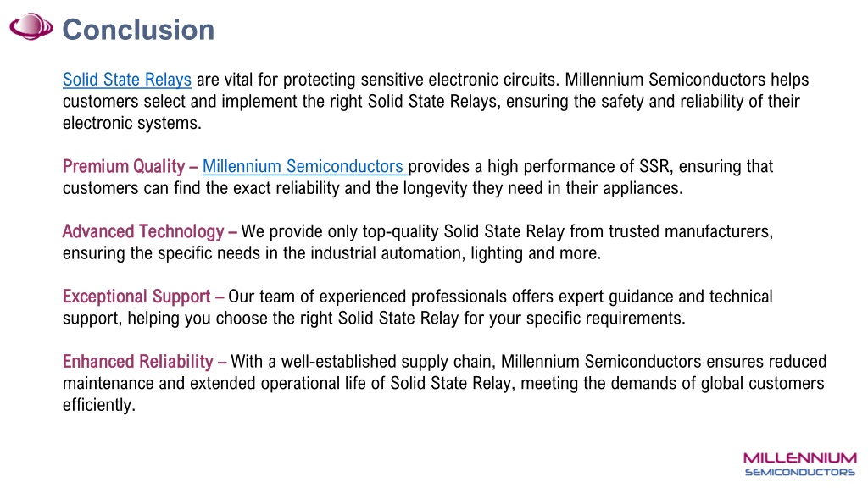868x488 pixels.
Task: Click the word 'efficiently.' at paragraph end
Action: click(99, 405)
